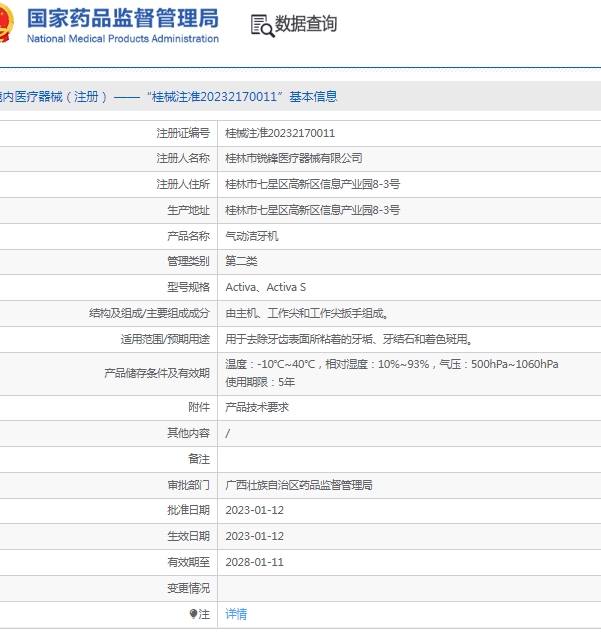Click the 注册人名称 label
The height and width of the screenshot is (635, 601).
[183, 158]
